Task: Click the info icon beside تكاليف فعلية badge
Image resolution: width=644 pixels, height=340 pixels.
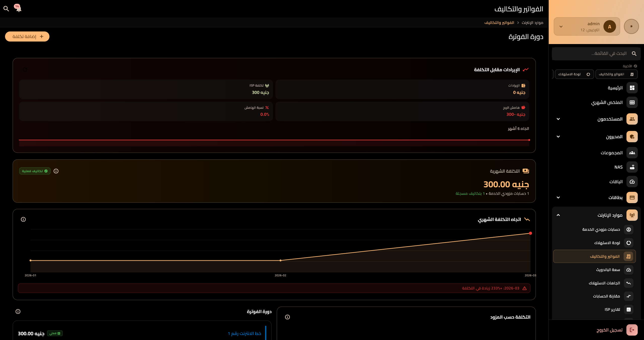Action: [x=56, y=171]
